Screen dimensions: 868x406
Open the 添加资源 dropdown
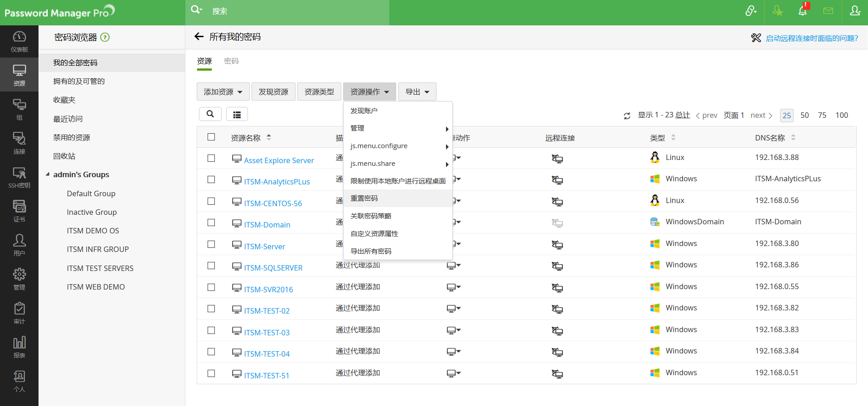coord(223,92)
